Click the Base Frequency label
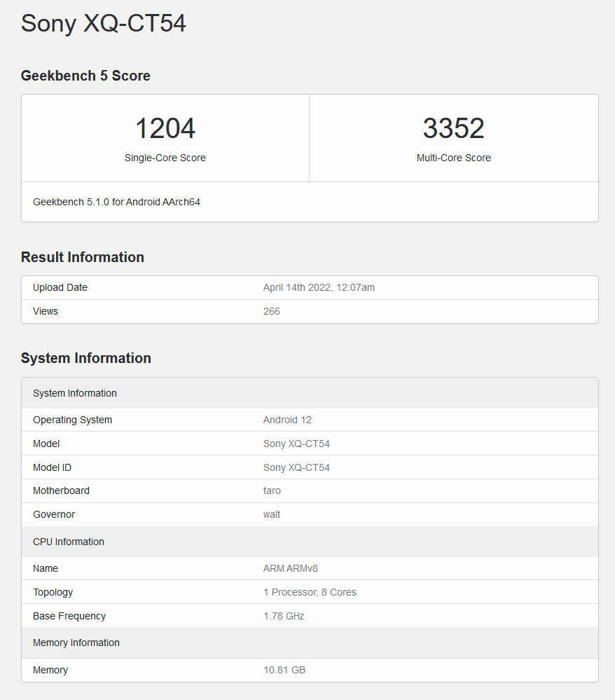 click(x=69, y=616)
